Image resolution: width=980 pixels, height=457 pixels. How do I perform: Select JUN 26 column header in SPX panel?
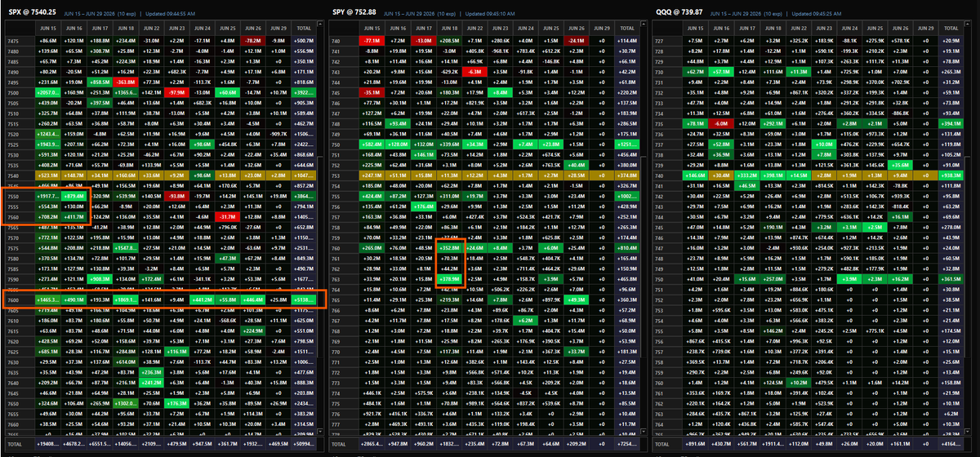pyautogui.click(x=252, y=29)
